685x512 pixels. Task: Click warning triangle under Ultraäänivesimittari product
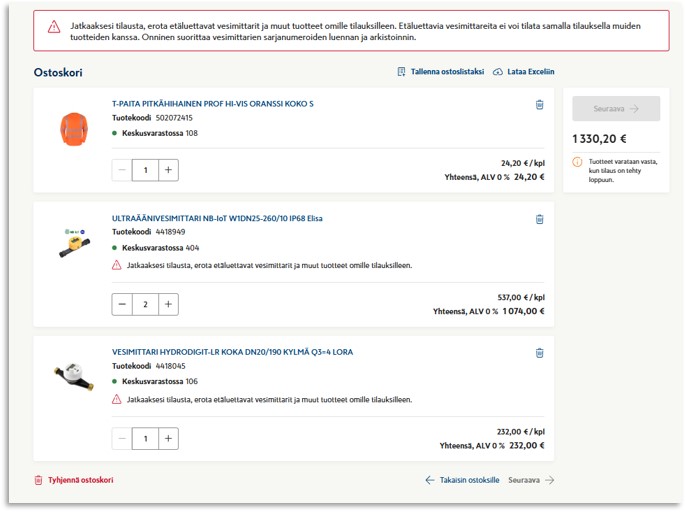(x=117, y=265)
